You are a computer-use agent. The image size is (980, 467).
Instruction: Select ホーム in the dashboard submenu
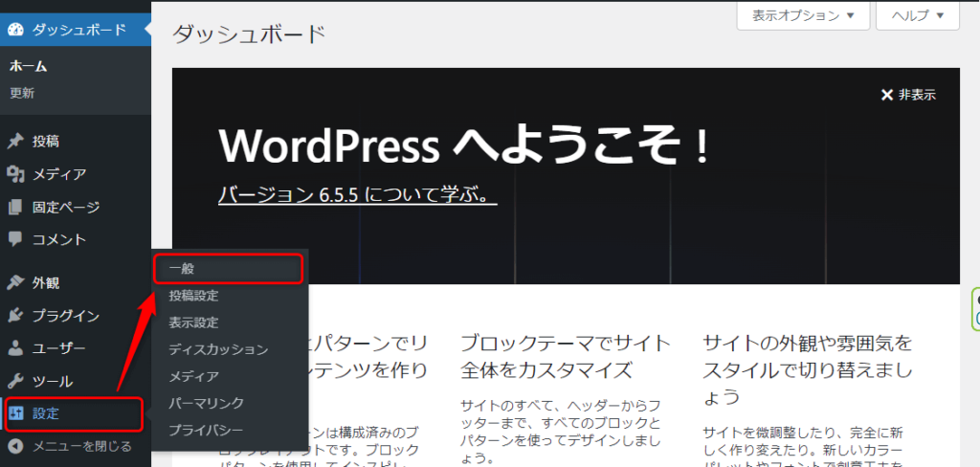coord(29,66)
